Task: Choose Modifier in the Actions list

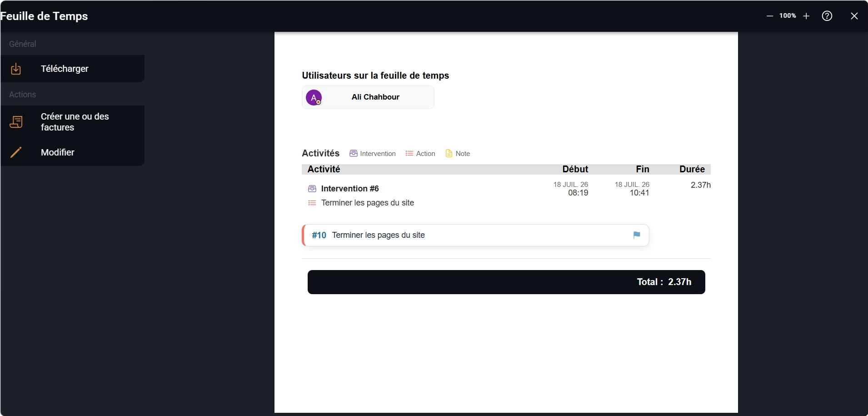Action: pos(72,152)
